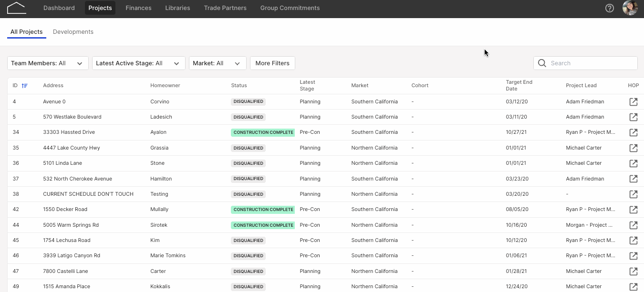Toggle ID column sort icon

pyautogui.click(x=25, y=86)
